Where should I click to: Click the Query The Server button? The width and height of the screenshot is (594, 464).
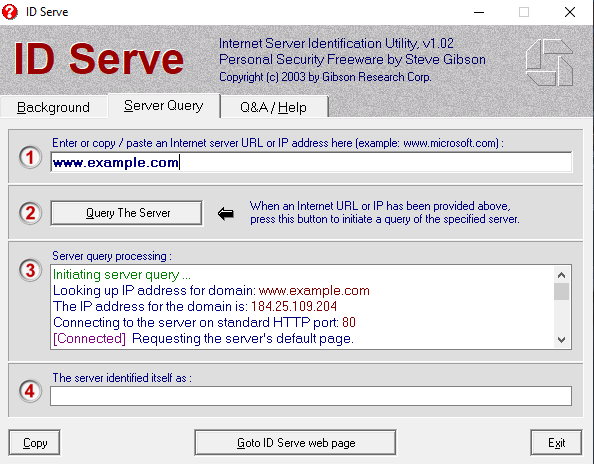(x=127, y=213)
